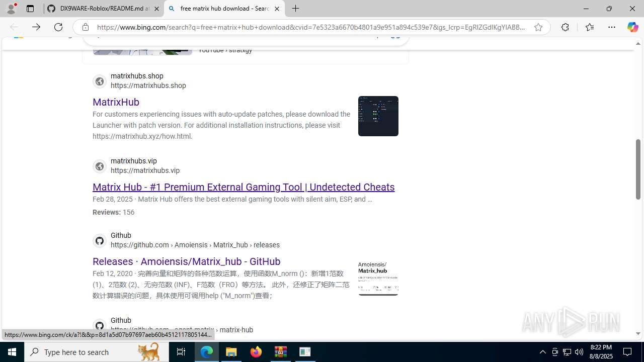
Task: Open the Favorites list icon
Action: coord(590,27)
